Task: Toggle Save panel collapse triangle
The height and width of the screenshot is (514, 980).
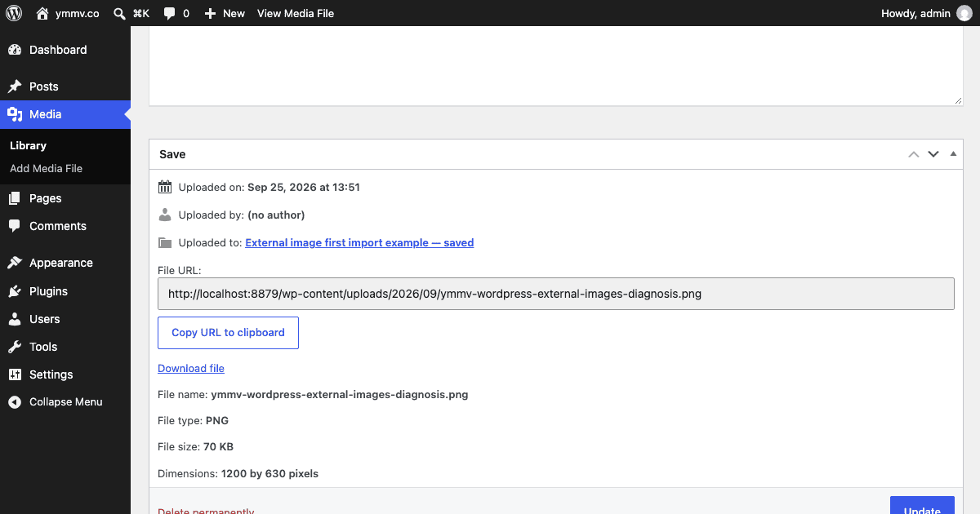Action: point(953,154)
